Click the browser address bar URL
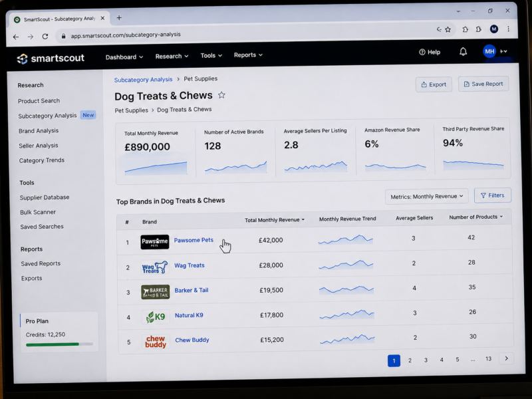Screen dimensions: 532x399 [x=126, y=35]
